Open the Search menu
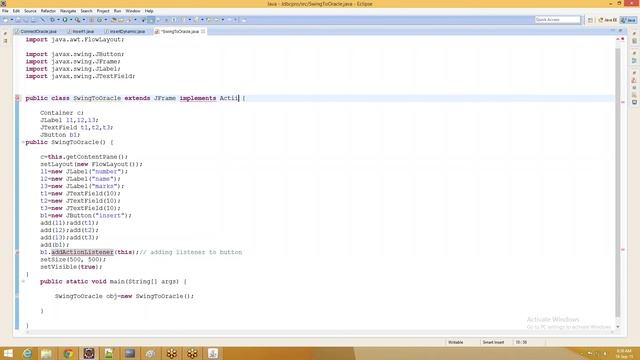Image resolution: width=640 pixels, height=360 pixels. (x=86, y=11)
